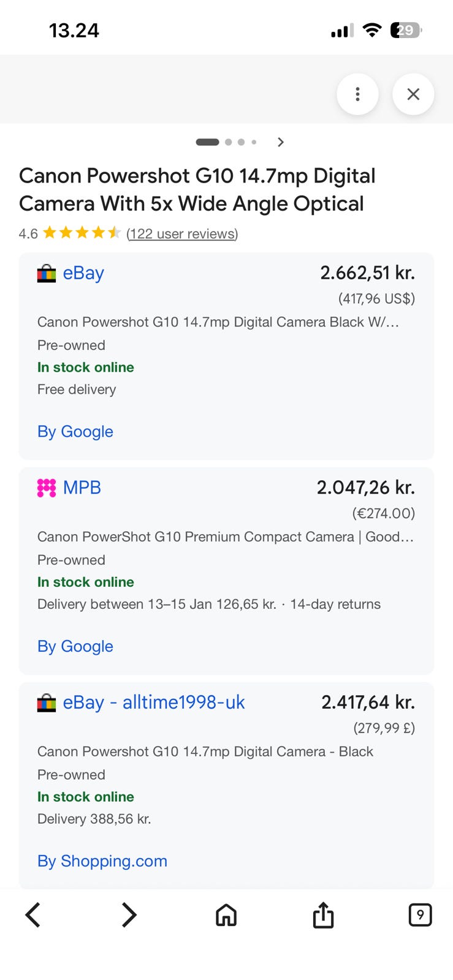The width and height of the screenshot is (453, 980).
Task: Open the MPB seller link
Action: (82, 488)
